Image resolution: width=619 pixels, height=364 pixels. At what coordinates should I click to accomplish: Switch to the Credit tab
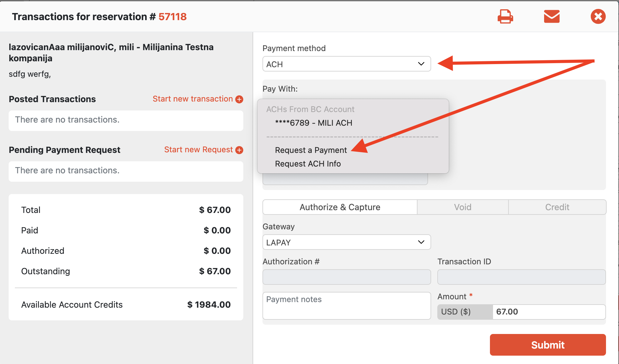coord(557,207)
